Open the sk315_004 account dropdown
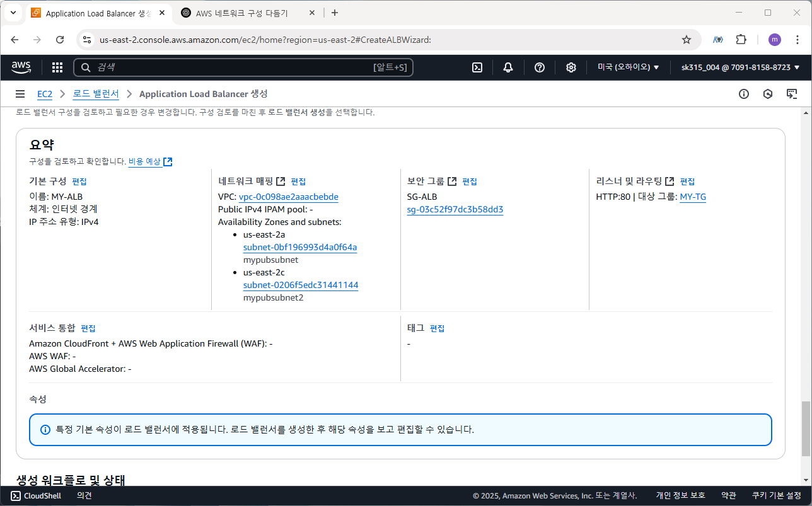The image size is (812, 506). pyautogui.click(x=740, y=67)
